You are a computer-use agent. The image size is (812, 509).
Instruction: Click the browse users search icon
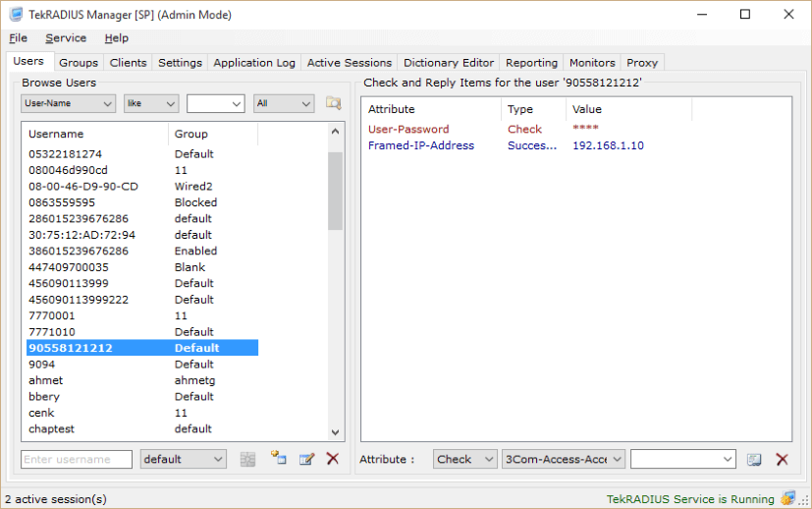334,103
